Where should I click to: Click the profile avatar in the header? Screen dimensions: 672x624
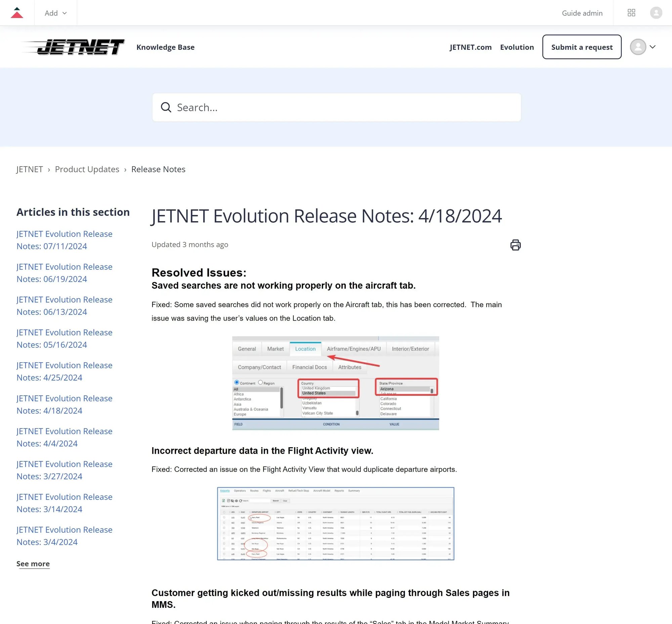pos(638,47)
